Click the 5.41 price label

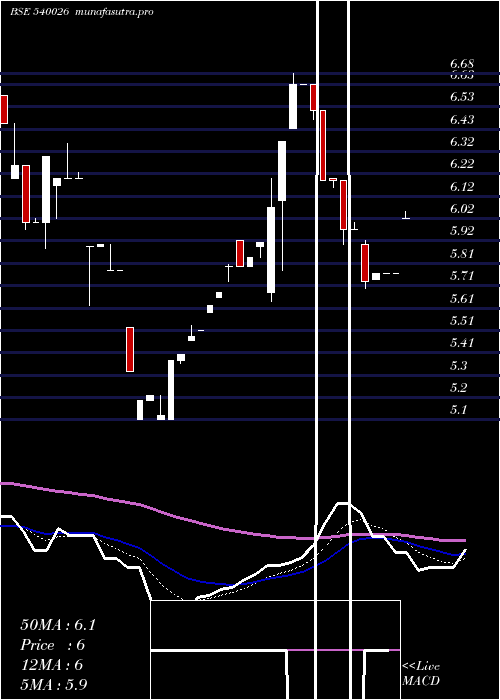tap(462, 343)
